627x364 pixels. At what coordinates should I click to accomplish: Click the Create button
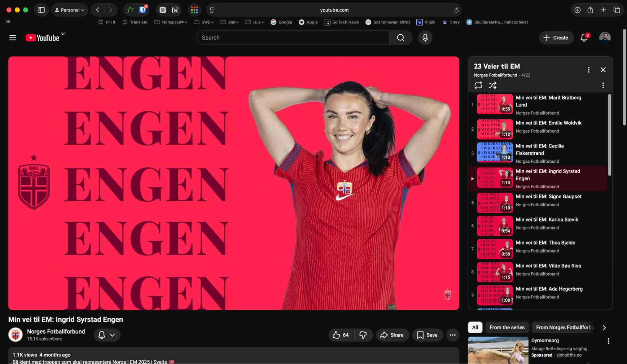556,38
